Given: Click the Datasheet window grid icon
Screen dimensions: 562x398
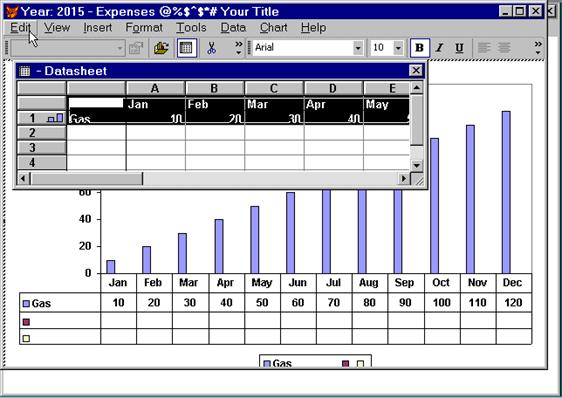Looking at the screenshot, I should (x=25, y=71).
